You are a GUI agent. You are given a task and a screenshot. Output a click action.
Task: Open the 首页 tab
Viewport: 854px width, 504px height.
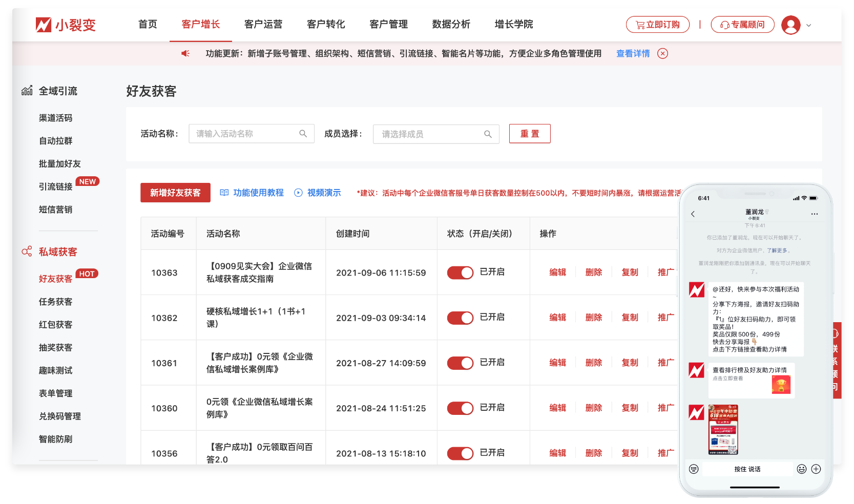148,24
